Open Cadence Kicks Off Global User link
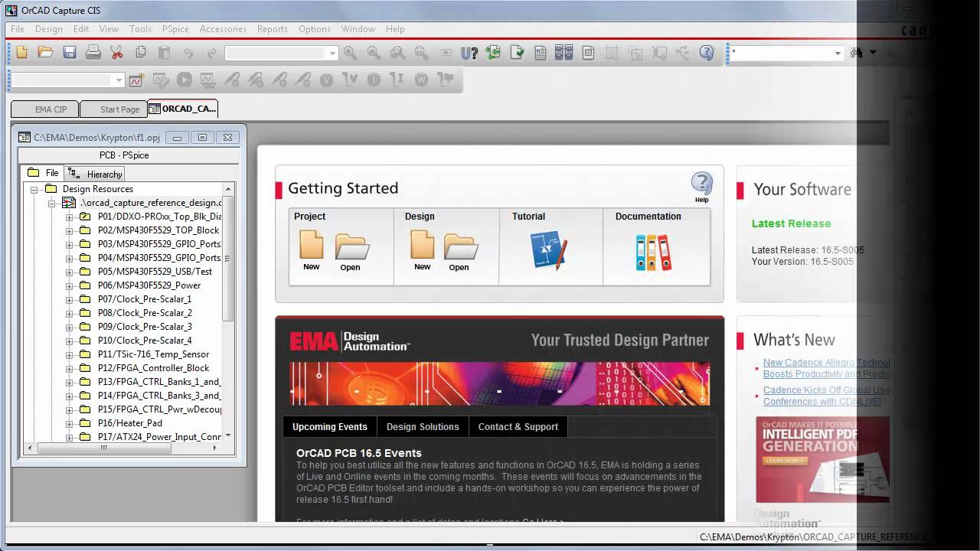Screen dimensions: 980x551 coord(826,396)
